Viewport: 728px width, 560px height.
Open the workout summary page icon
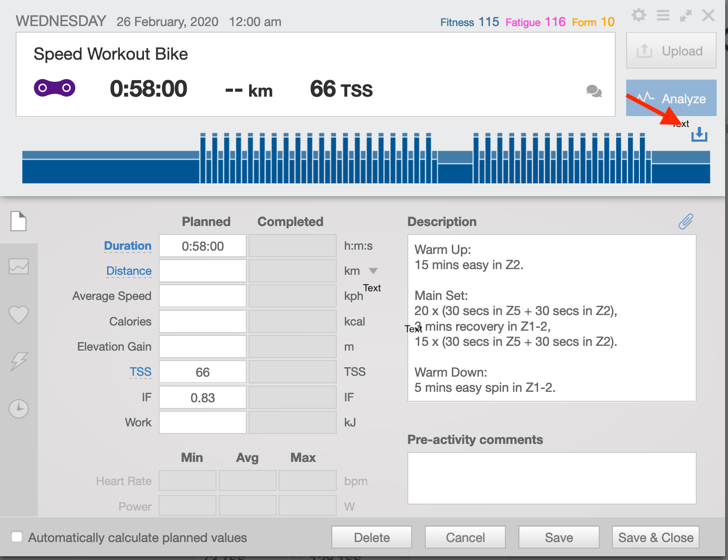click(18, 221)
